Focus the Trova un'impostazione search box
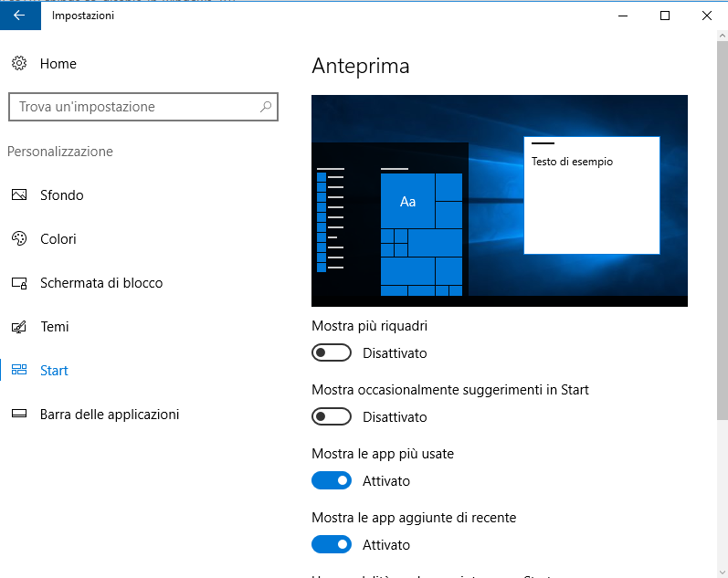 pos(143,107)
